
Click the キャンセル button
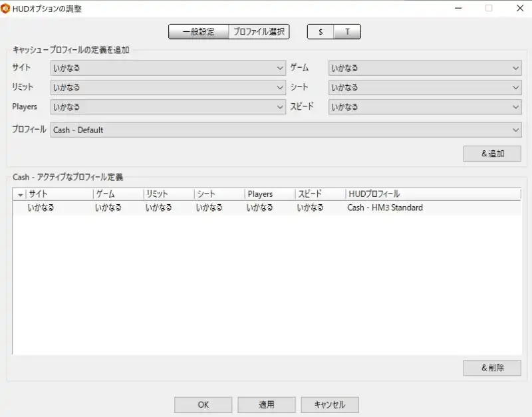[x=330, y=404]
